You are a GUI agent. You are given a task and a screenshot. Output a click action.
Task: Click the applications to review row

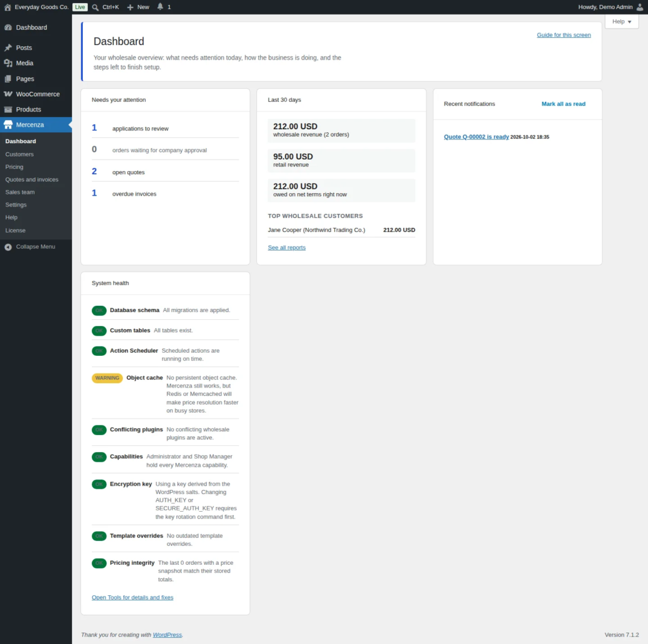click(x=165, y=128)
